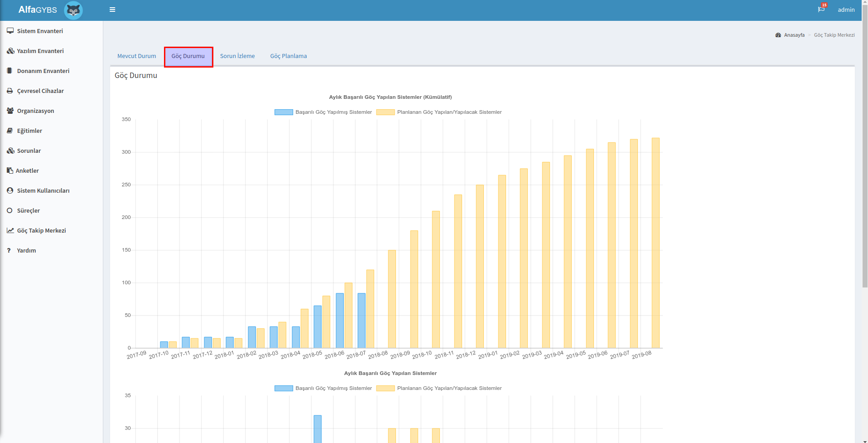Click the clipboard icon for Anketler
The width and height of the screenshot is (868, 443).
pos(10,170)
